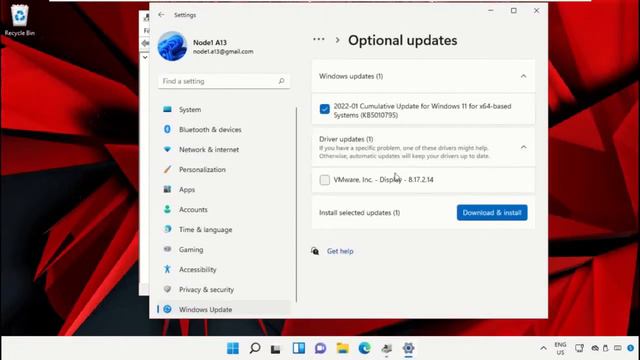The image size is (640, 360).
Task: Click the Gaming controller icon
Action: (x=167, y=249)
